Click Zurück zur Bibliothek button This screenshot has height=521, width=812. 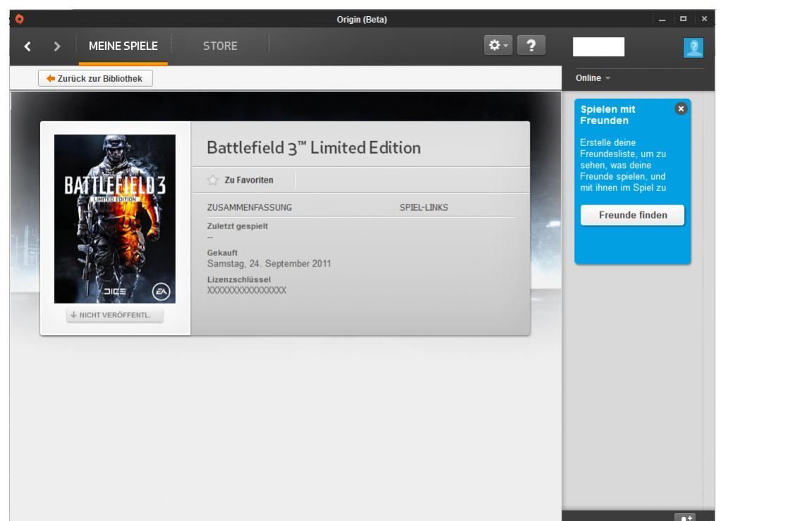(95, 79)
